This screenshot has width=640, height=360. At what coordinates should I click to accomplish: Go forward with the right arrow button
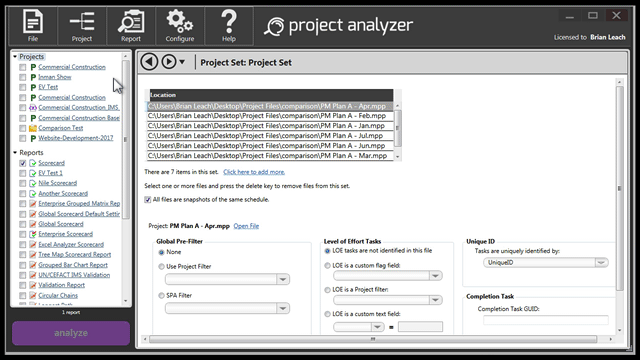pos(169,62)
